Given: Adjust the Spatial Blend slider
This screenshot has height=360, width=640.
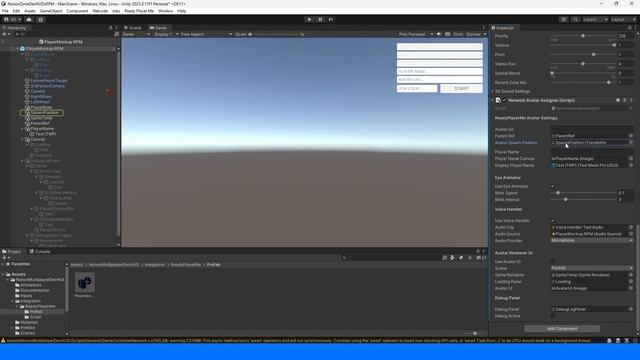Looking at the screenshot, I should pyautogui.click(x=583, y=73).
